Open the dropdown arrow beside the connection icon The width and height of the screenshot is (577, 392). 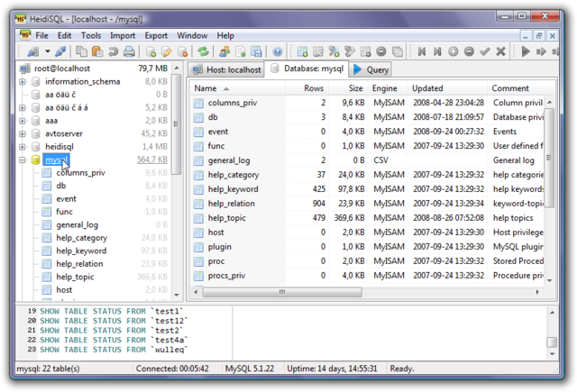(x=48, y=51)
